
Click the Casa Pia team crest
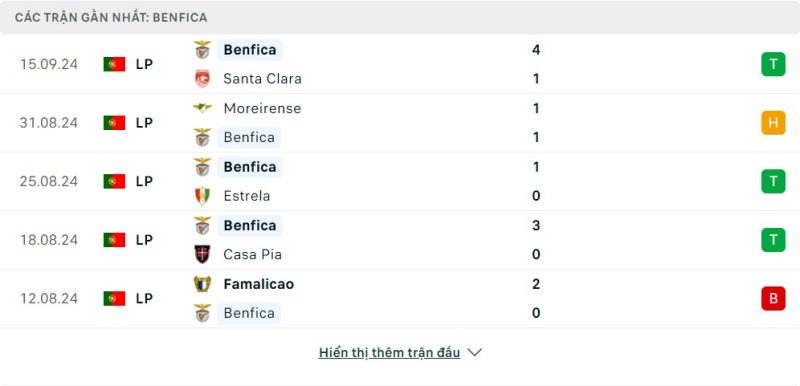(x=203, y=254)
